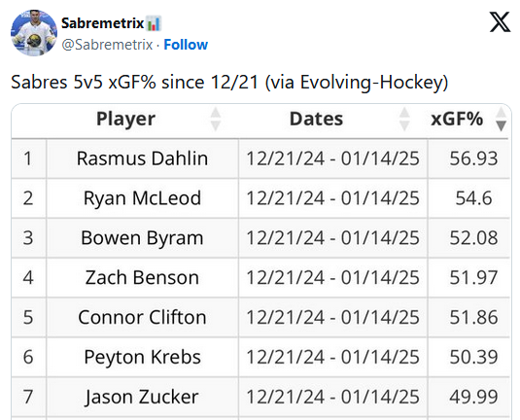Click Bowen Byram's xGF% value 52.08
This screenshot has height=420, width=520.
coord(473,238)
